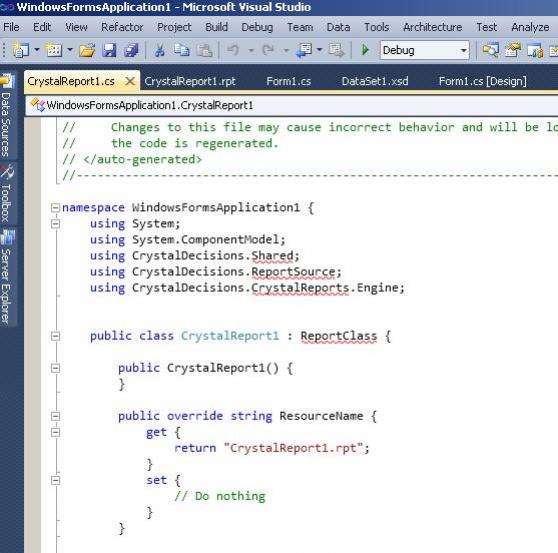Collapse the CrystalReport1 class block
558x553 pixels.
click(56, 336)
